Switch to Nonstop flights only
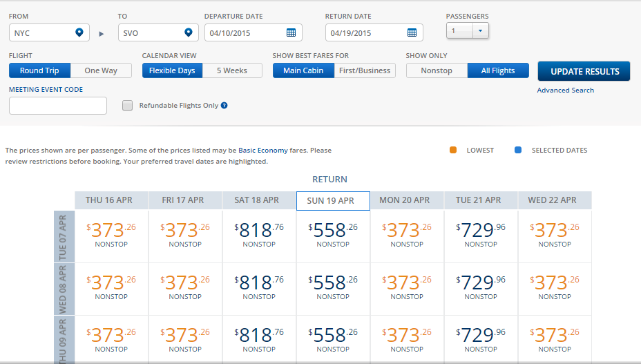Image resolution: width=641 pixels, height=364 pixels. tap(436, 70)
